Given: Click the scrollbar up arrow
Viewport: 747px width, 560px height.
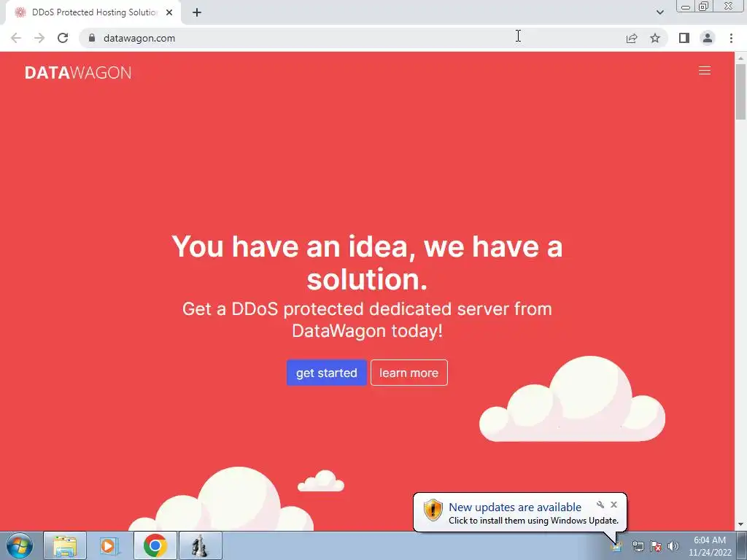Looking at the screenshot, I should coord(741,58).
